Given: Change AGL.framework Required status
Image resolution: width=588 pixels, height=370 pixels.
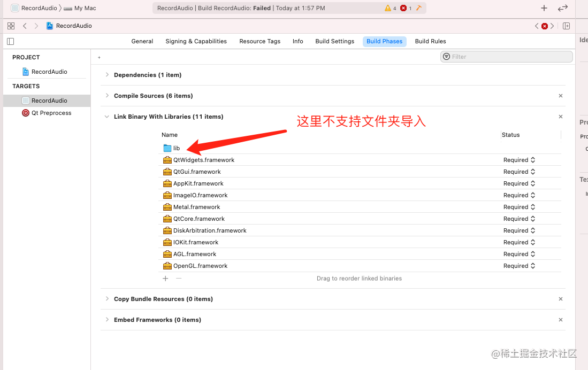Looking at the screenshot, I should [x=519, y=254].
